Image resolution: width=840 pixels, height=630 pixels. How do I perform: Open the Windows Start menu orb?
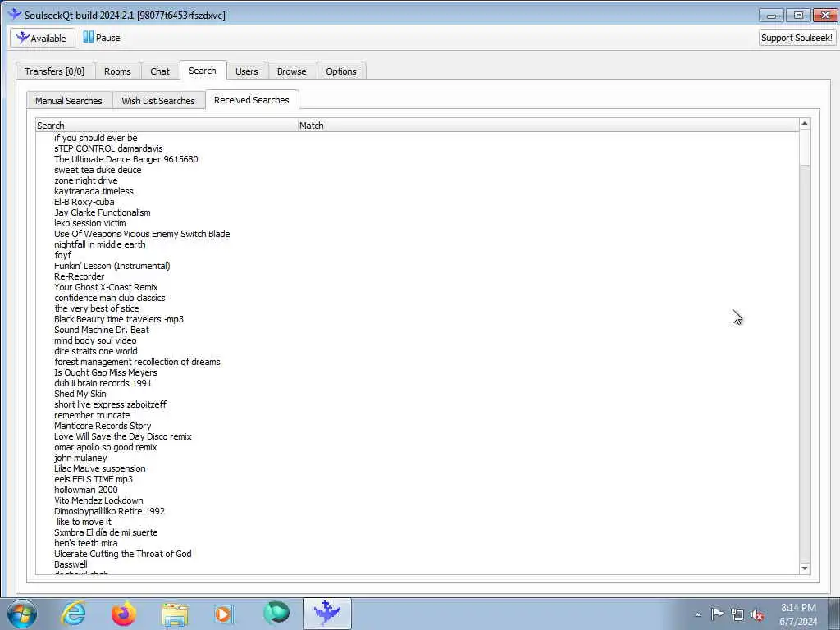[22, 614]
